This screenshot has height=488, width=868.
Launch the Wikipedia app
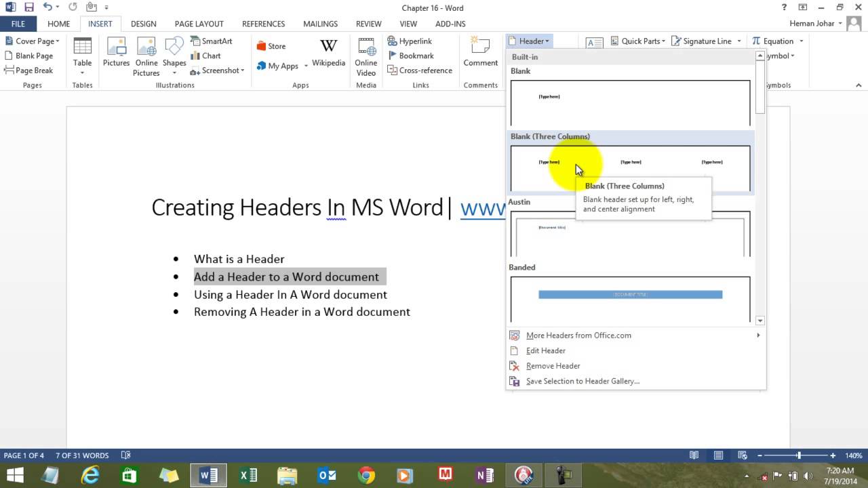pyautogui.click(x=328, y=54)
